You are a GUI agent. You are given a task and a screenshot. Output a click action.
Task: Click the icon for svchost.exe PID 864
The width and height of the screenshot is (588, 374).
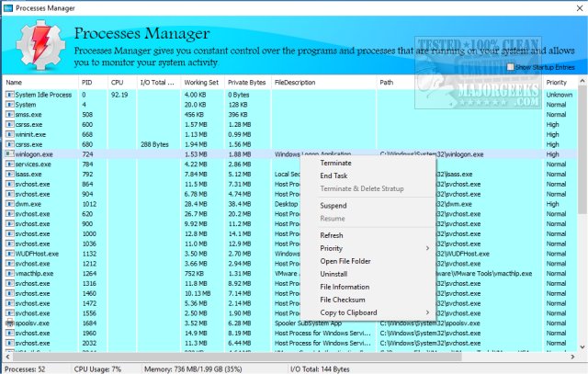(10, 184)
